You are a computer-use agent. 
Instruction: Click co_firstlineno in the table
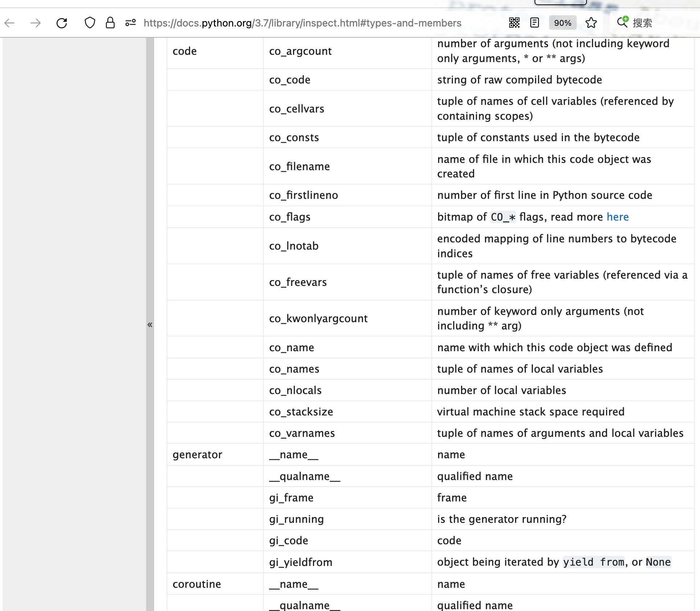pyautogui.click(x=304, y=195)
